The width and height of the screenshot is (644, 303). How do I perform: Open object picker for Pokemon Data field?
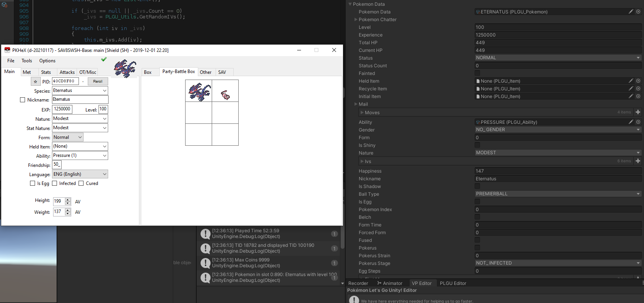coord(638,12)
